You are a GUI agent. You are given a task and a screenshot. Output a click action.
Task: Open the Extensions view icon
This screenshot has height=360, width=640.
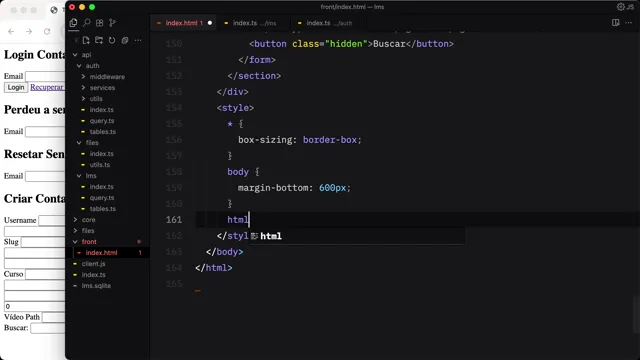99,23
